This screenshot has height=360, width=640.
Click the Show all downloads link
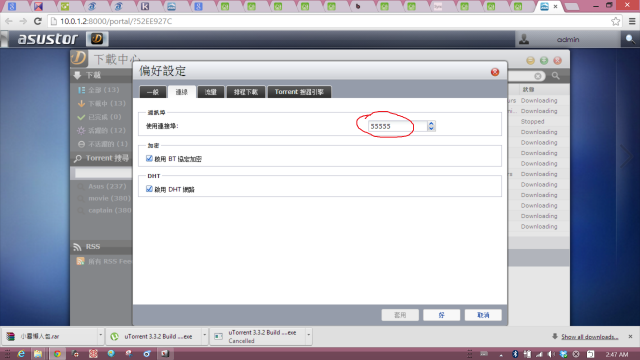pyautogui.click(x=589, y=337)
